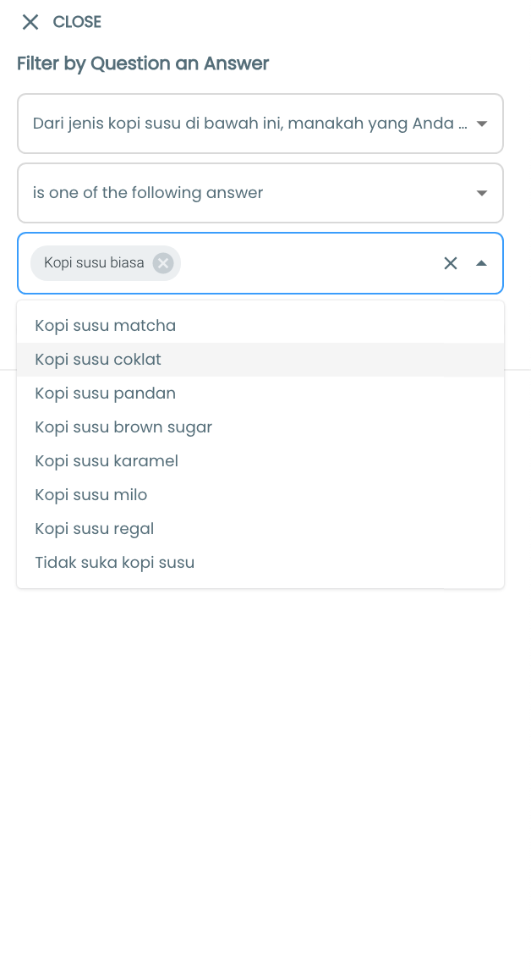Collapse the answer list with up arrow
The height and width of the screenshot is (980, 531).
(x=481, y=263)
